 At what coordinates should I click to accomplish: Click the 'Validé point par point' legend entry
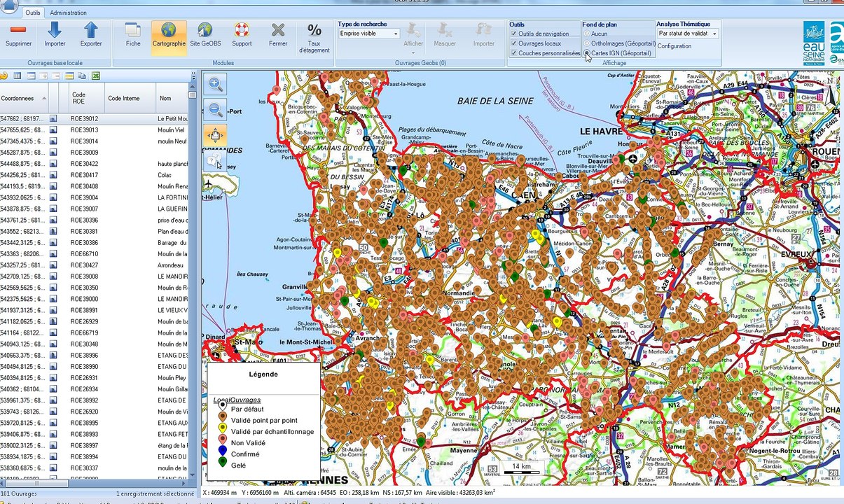click(264, 420)
